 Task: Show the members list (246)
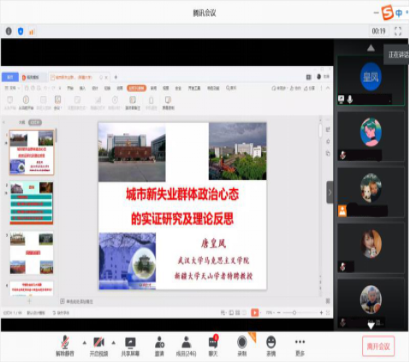click(186, 346)
